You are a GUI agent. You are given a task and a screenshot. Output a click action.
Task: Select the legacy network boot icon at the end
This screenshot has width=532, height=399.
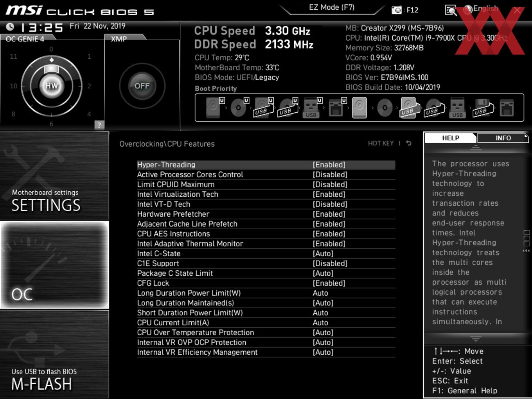click(x=507, y=108)
